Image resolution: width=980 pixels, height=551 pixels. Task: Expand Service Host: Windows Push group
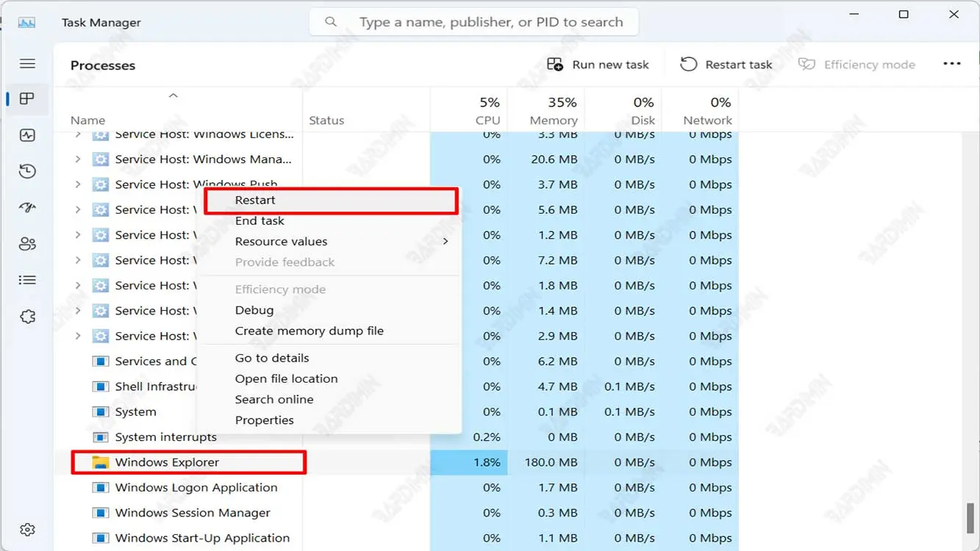click(78, 184)
